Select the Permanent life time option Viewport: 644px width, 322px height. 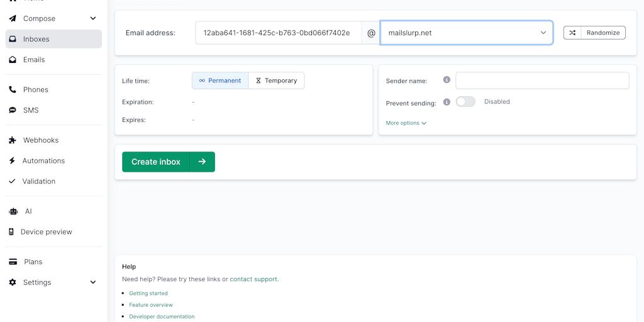pyautogui.click(x=220, y=80)
